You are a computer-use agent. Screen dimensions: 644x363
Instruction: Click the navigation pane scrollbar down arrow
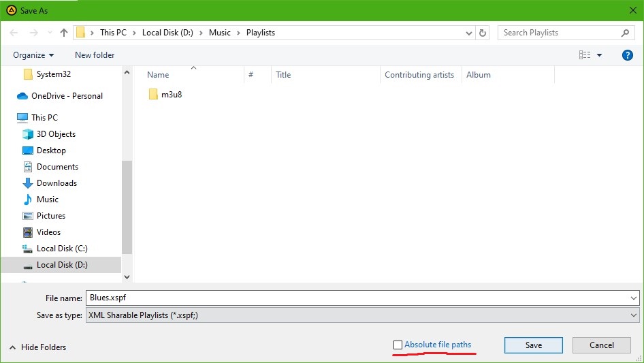point(127,277)
